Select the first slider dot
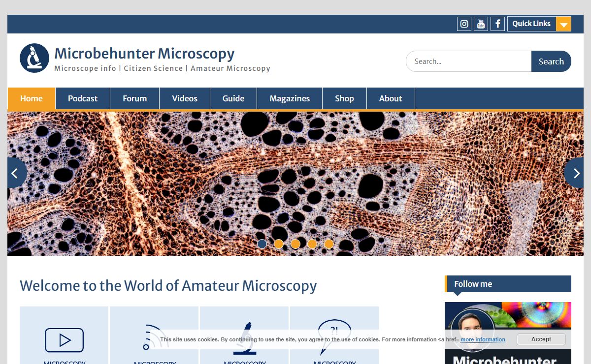Viewport: 591px width, 364px height. coord(262,244)
